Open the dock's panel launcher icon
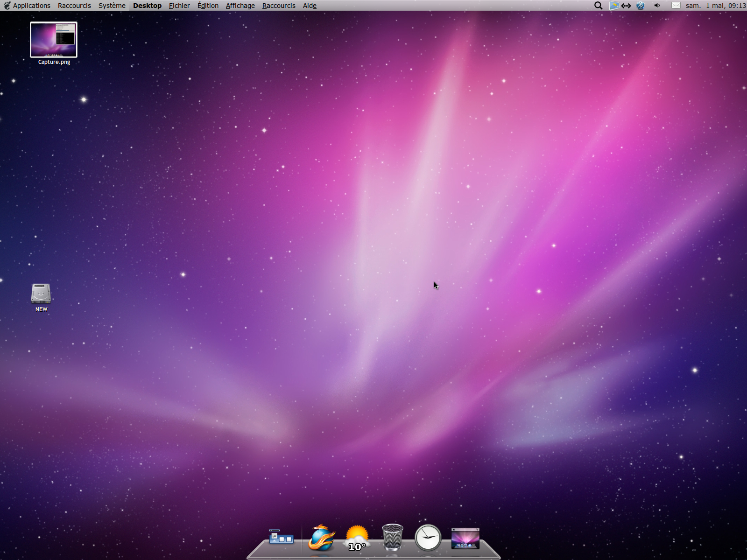This screenshot has height=560, width=747. coord(281,538)
